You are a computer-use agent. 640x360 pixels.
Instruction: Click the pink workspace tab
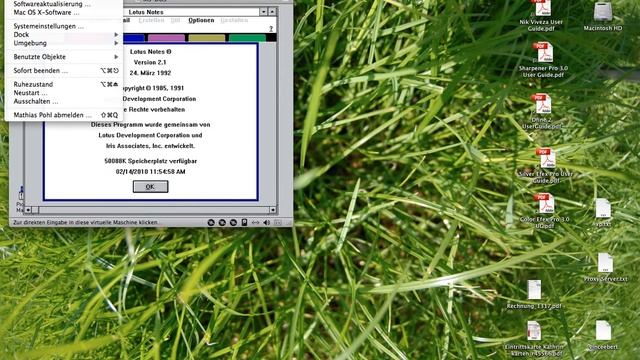(166, 38)
